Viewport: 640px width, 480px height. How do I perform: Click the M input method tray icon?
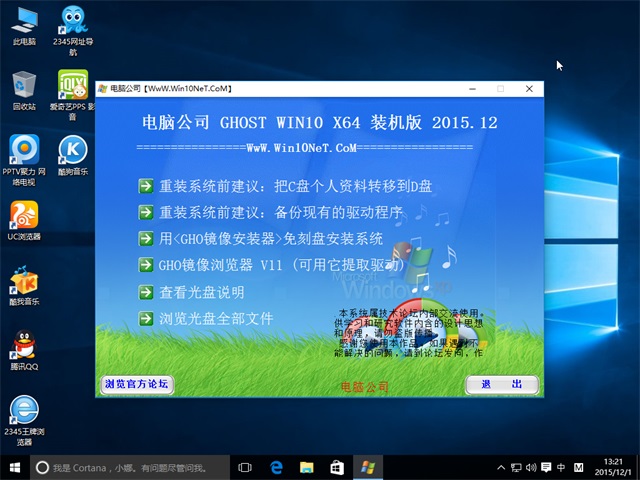tap(578, 468)
